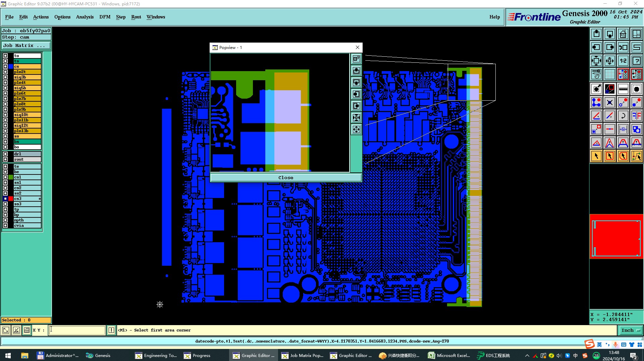Click the red cs3 layer color swatch
644x361 pixels.
pyautogui.click(x=11, y=199)
